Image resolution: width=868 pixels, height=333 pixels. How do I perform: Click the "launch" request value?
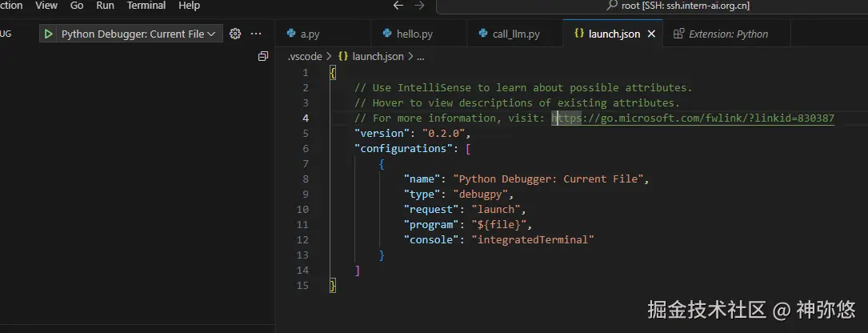(497, 210)
